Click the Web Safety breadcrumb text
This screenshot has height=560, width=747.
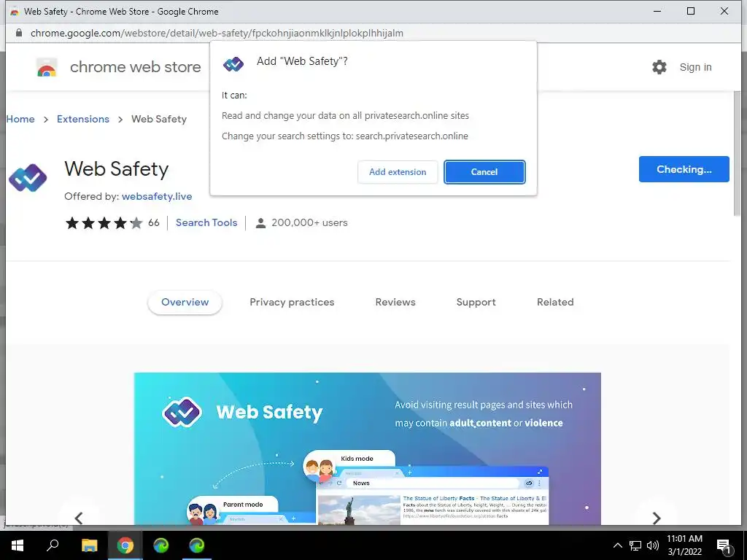[x=159, y=119]
